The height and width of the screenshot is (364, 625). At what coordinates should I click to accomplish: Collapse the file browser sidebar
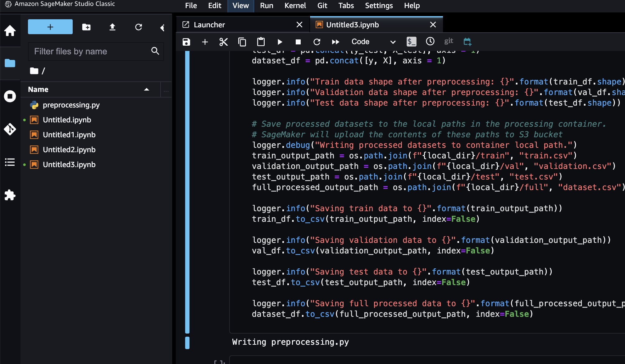(162, 28)
